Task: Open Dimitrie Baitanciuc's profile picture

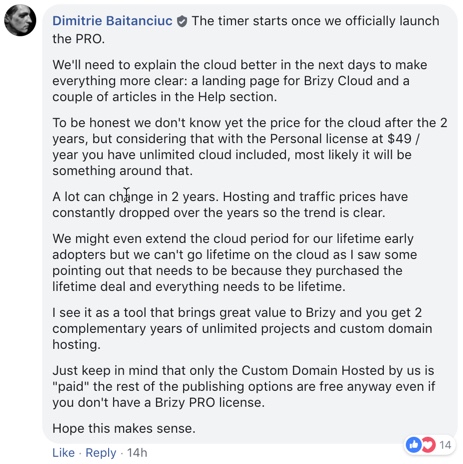Action: [x=20, y=20]
